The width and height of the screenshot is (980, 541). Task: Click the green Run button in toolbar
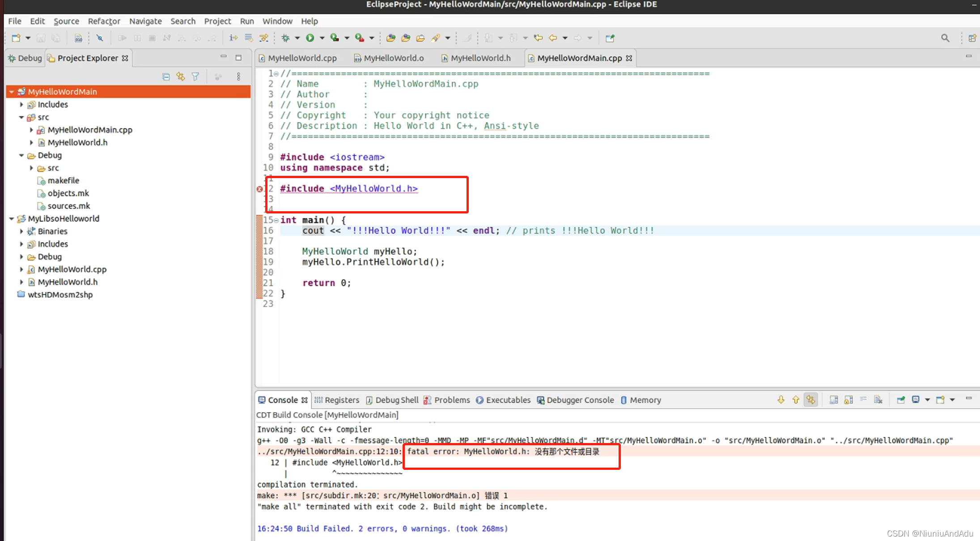click(x=310, y=38)
